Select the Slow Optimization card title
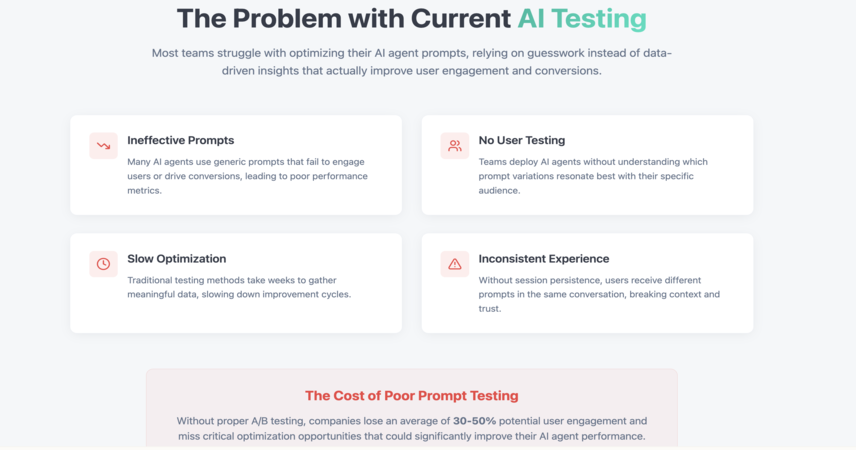Screen dimensions: 856x450 [176, 259]
